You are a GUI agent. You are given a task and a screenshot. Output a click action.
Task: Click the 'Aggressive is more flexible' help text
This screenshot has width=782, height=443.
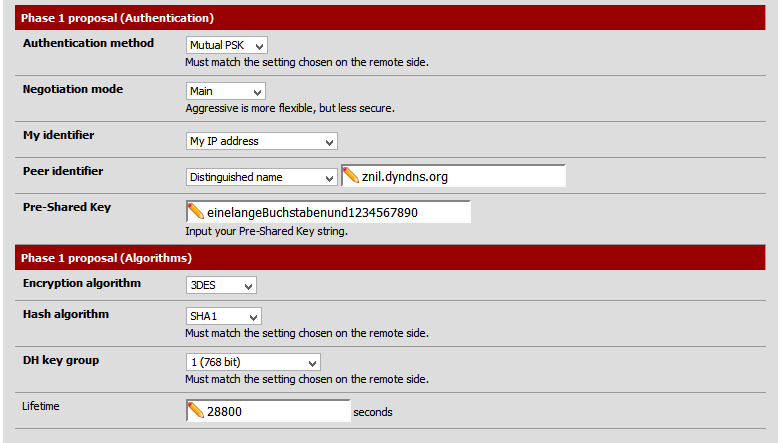(290, 108)
